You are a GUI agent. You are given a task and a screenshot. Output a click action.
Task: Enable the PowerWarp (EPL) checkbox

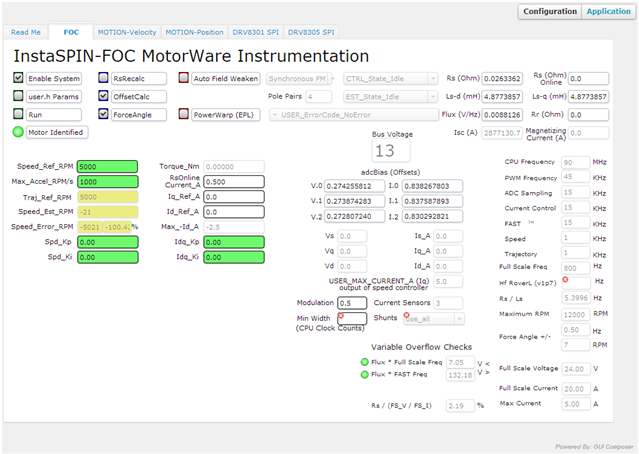coord(183,114)
